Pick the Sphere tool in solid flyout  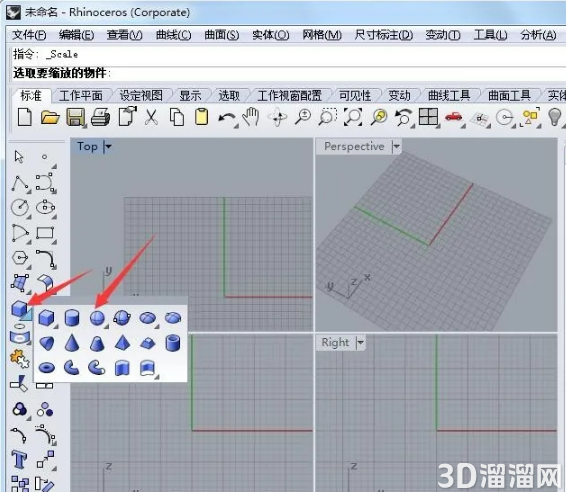(x=97, y=318)
